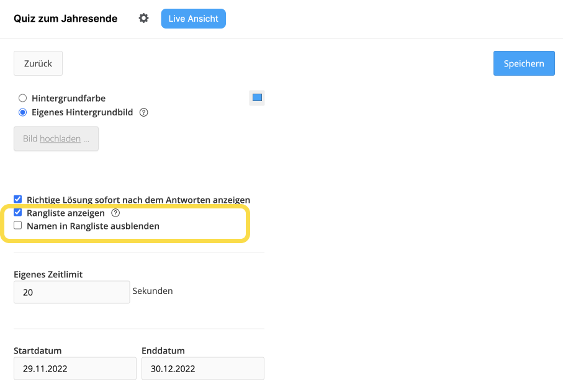The image size is (563, 392).
Task: Click the Quiz zum Jahresende title
Action: coord(65,19)
